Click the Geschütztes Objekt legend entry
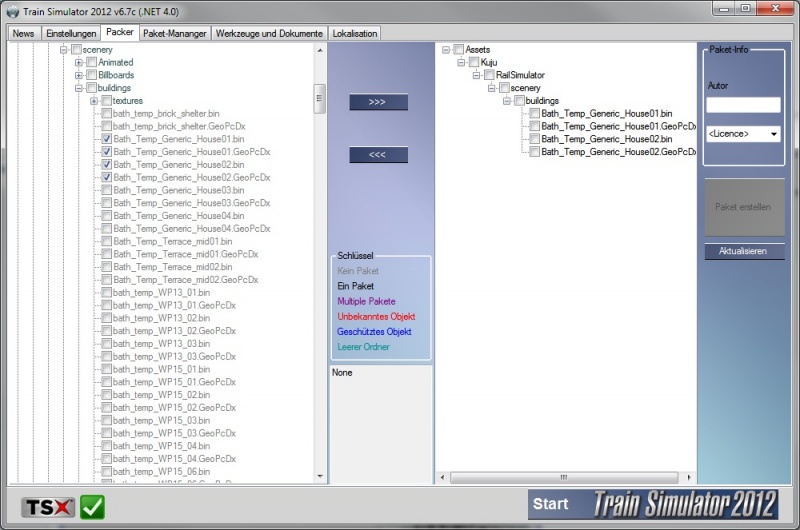Image resolution: width=800 pixels, height=530 pixels. click(x=374, y=332)
